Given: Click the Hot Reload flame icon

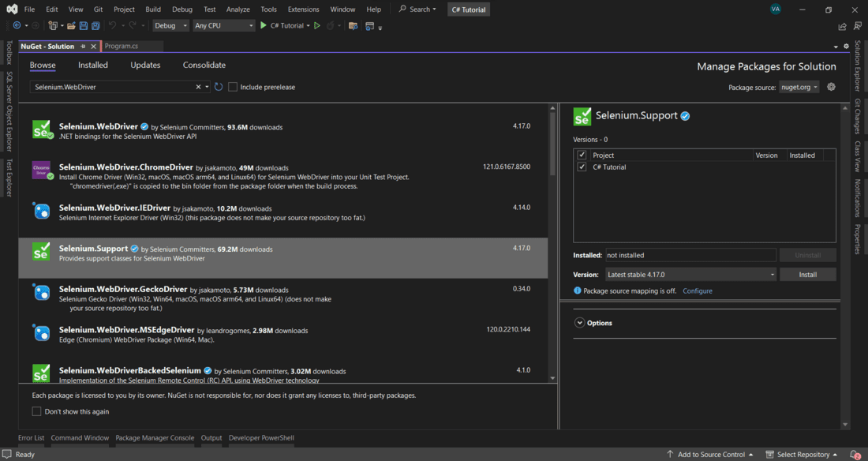Looking at the screenshot, I should (x=331, y=25).
